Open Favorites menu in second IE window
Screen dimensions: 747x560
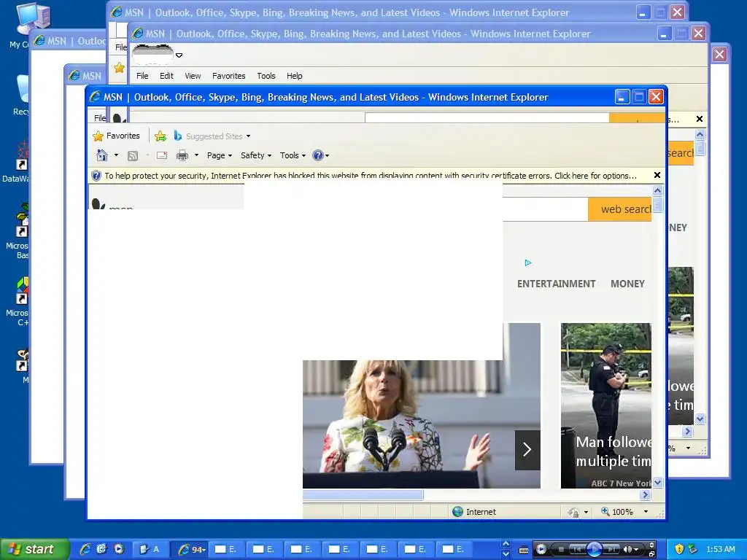[x=228, y=76]
